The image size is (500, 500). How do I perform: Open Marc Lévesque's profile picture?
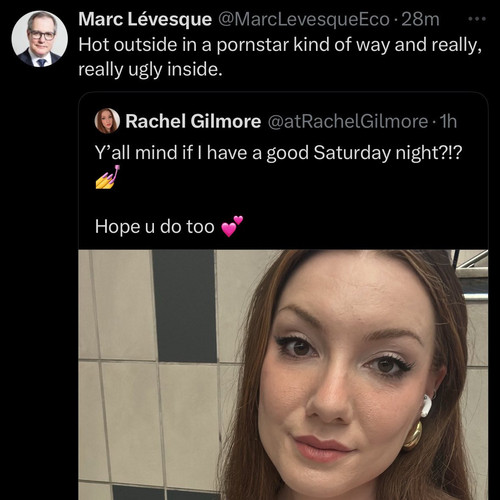coord(40,39)
